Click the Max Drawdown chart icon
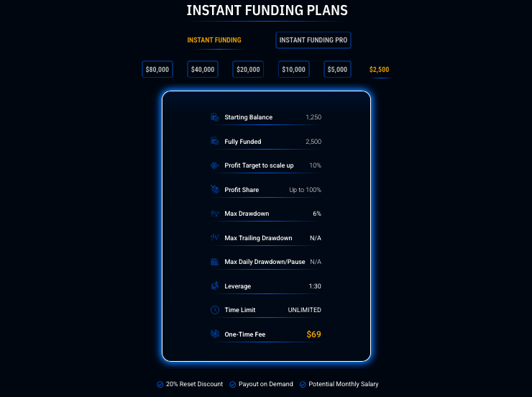Screen dimensions: 532x397 pyautogui.click(x=215, y=214)
